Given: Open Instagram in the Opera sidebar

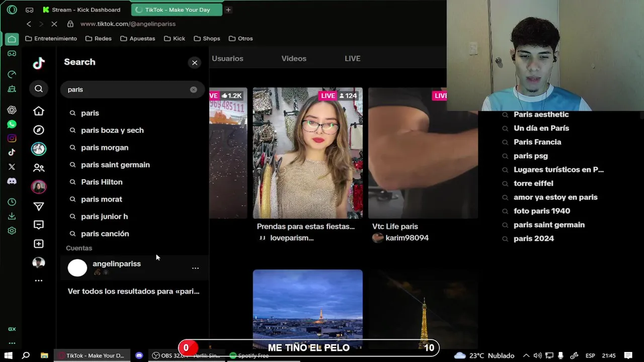Looking at the screenshot, I should pyautogui.click(x=12, y=138).
